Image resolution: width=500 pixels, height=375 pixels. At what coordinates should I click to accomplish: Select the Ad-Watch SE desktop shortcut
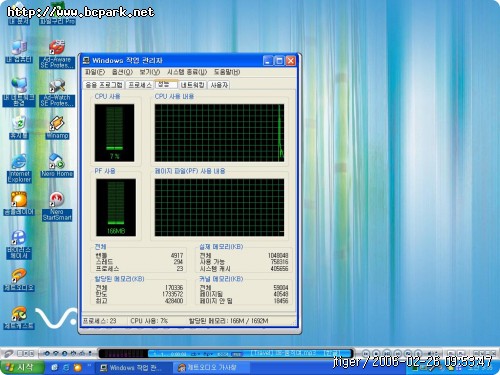coord(57,92)
